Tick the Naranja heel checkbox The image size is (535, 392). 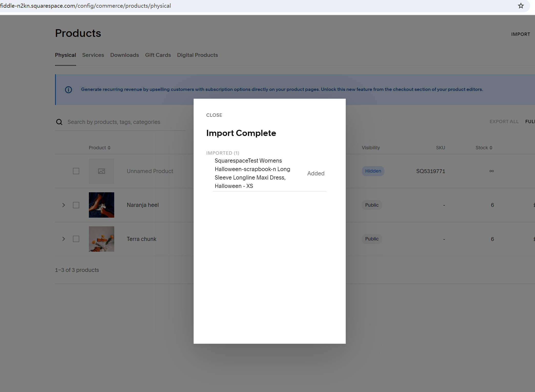76,205
